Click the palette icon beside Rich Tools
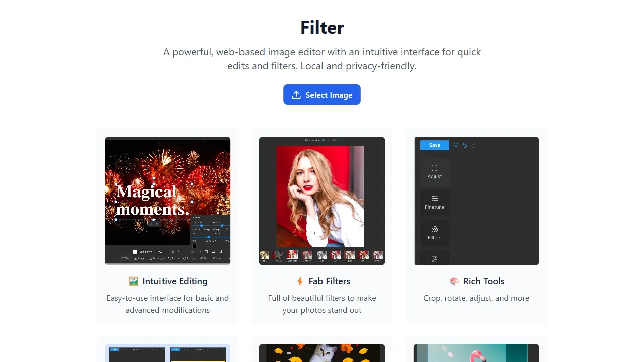The height and width of the screenshot is (362, 644). (454, 281)
